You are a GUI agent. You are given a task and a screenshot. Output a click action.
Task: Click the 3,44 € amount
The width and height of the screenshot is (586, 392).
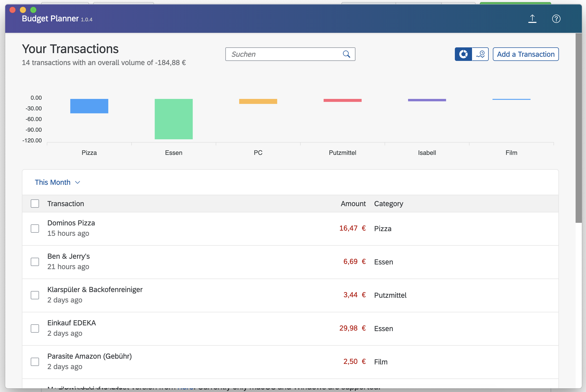coord(354,295)
